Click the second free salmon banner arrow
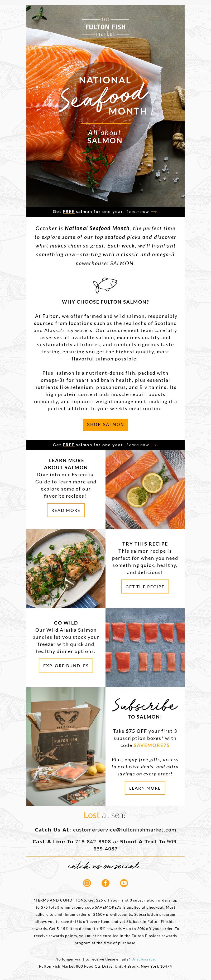This screenshot has height=980, width=211. (154, 445)
